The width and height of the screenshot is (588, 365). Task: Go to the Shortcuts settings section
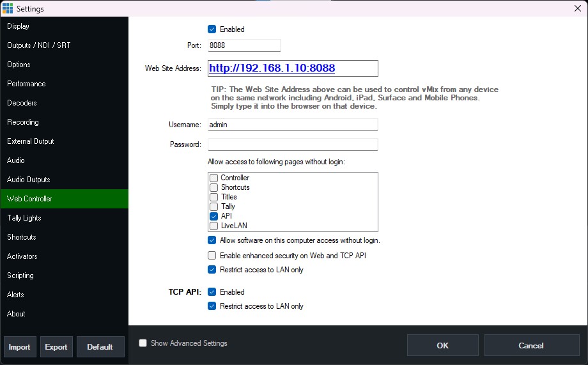pos(64,237)
